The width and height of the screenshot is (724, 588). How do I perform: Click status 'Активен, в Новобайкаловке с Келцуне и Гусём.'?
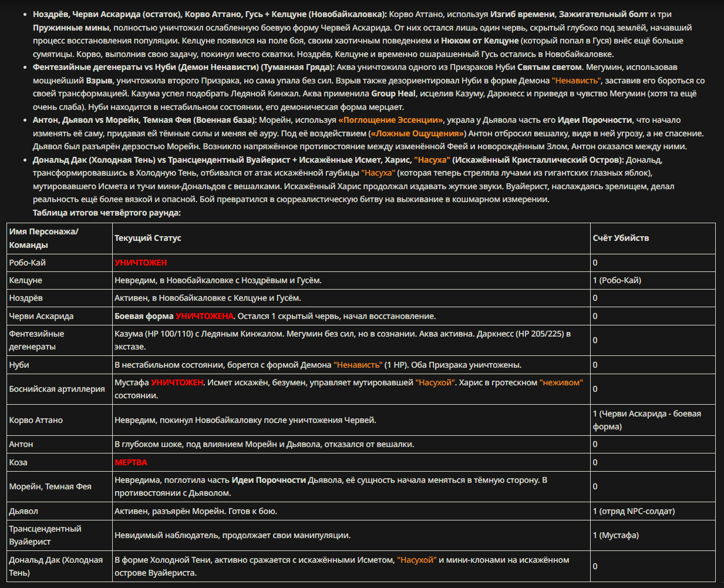(208, 298)
